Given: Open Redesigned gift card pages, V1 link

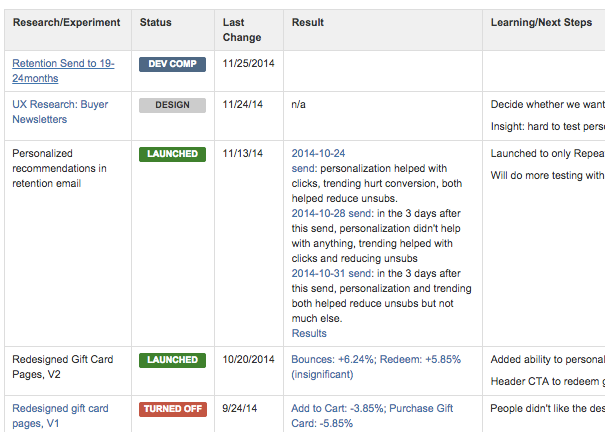Looking at the screenshot, I should pos(60,409).
